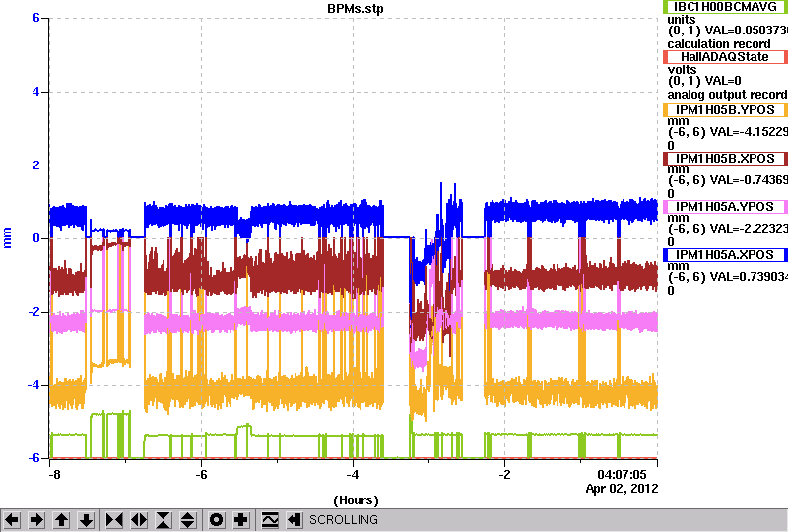Screen dimensions: 788x532
Task: Click the SCROLLING status label
Action: tap(344, 520)
